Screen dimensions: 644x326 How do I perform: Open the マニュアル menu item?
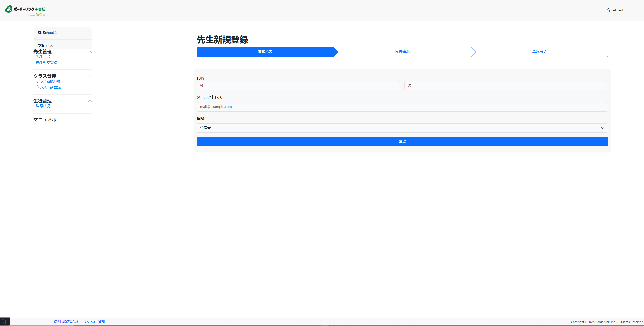(x=45, y=120)
